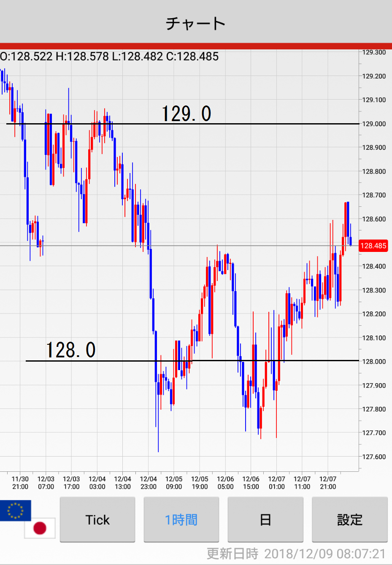Tap the 更新日時 update timestamp

(x=296, y=553)
